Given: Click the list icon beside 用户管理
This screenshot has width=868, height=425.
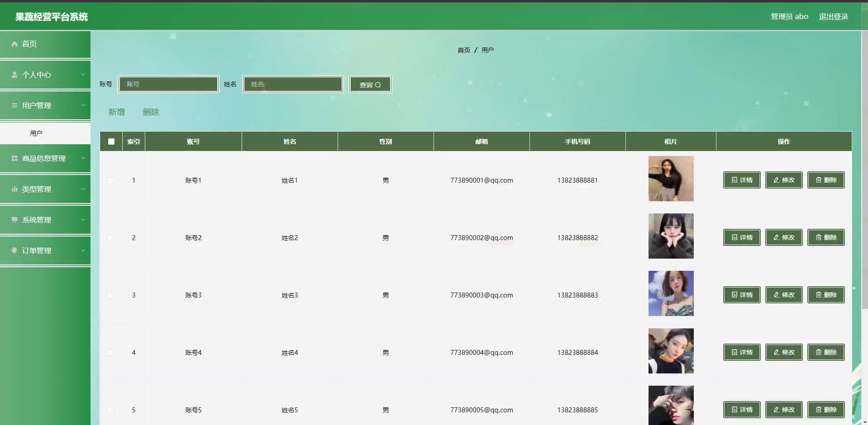Looking at the screenshot, I should pyautogui.click(x=14, y=105).
